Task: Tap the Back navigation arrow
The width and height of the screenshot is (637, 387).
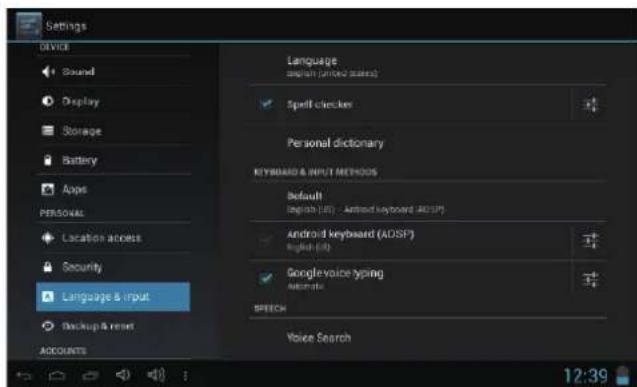Action: (24, 376)
